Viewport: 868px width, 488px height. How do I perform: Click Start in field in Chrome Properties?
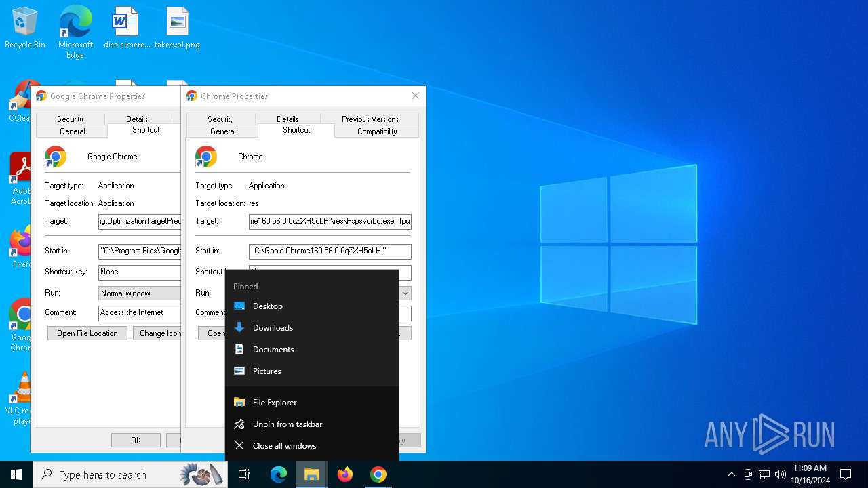coord(330,251)
